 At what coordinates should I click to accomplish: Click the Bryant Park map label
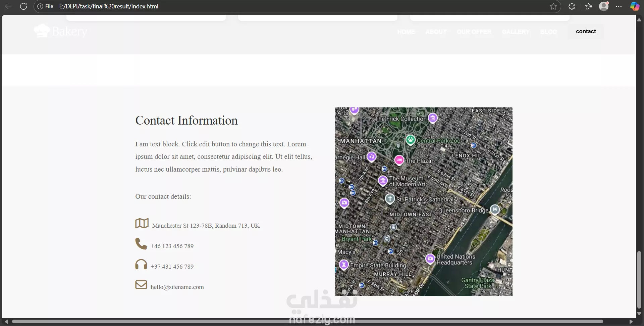[357, 239]
